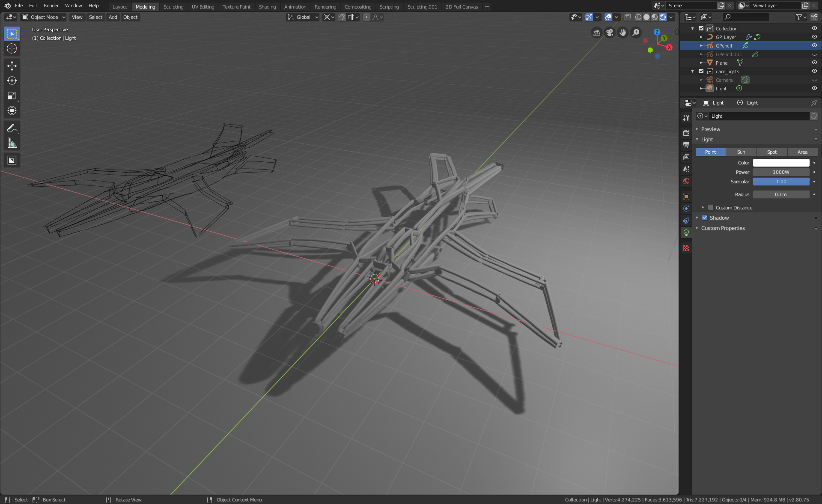Viewport: 822px width, 504px height.
Task: Expand the Custom Properties panel
Action: tap(723, 228)
